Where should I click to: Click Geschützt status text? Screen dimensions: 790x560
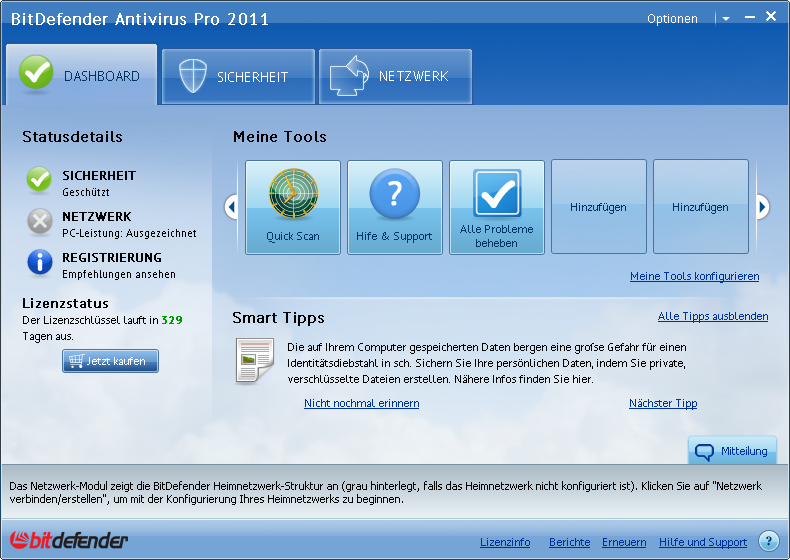(86, 192)
